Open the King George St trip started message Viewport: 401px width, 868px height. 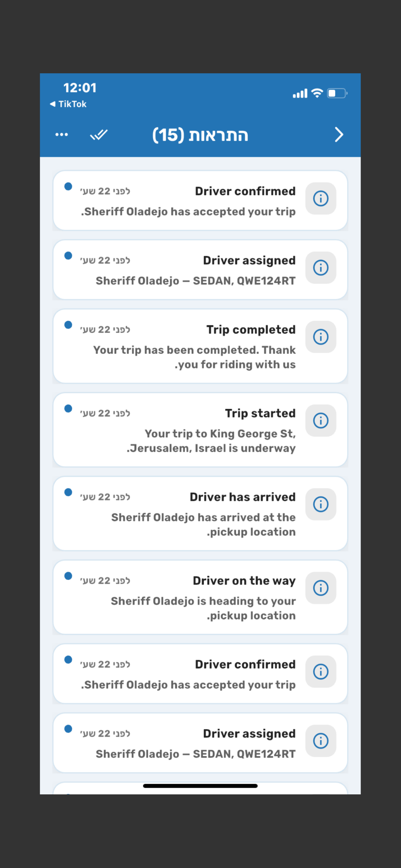211,441
